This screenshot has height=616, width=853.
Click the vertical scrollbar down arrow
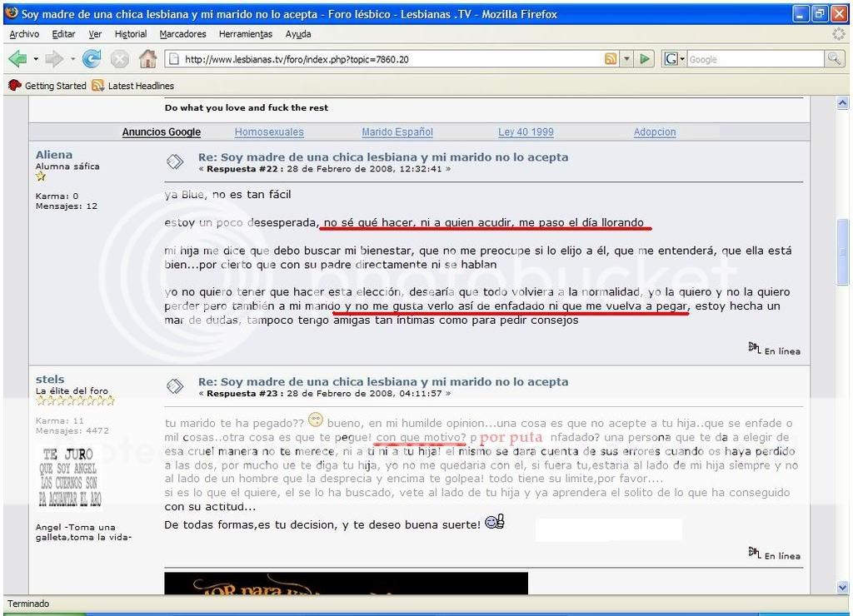click(842, 587)
